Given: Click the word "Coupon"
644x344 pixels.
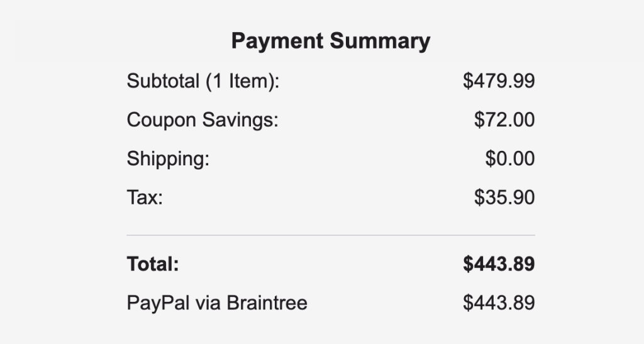Looking at the screenshot, I should point(162,119).
